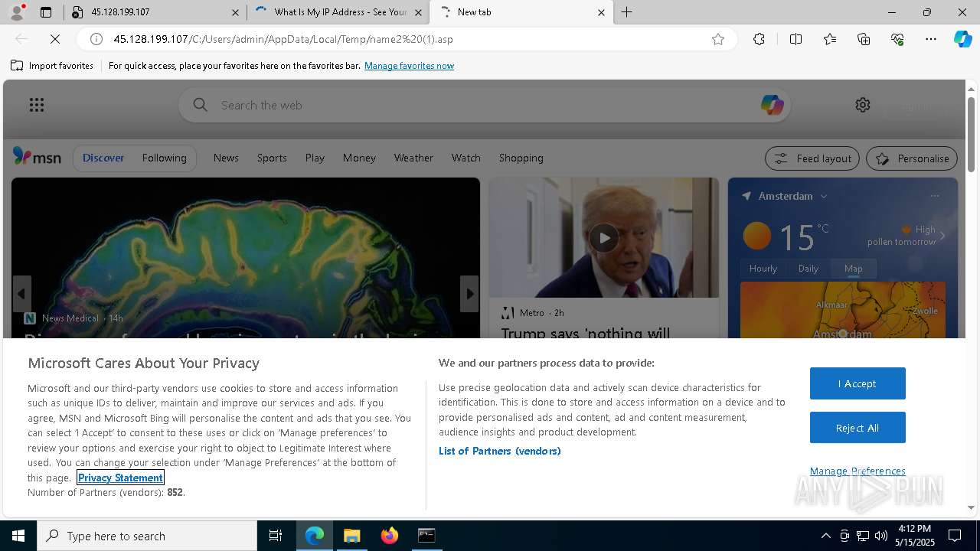The width and height of the screenshot is (980, 551).
Task: Close the New tab tab
Action: coord(601,12)
